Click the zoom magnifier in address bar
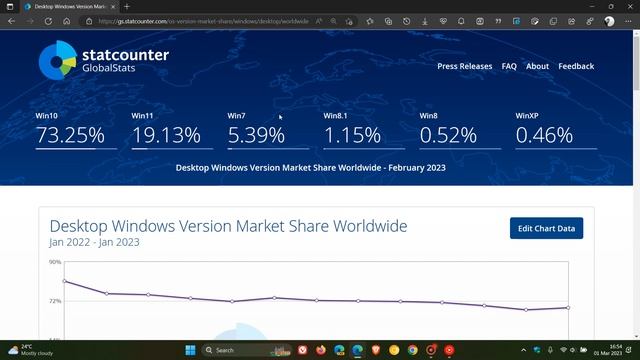640x360 pixels. click(x=333, y=21)
